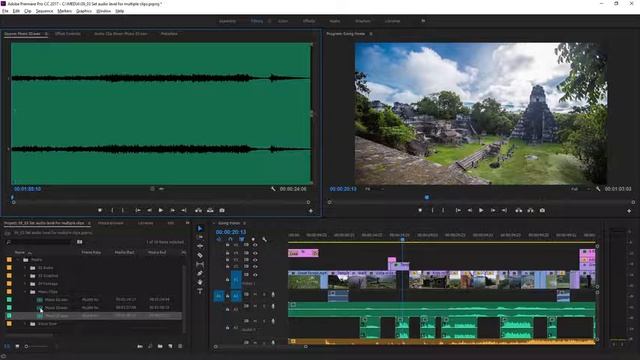Open timeline display settings wrench
This screenshot has height=360, width=640.
[264, 240]
